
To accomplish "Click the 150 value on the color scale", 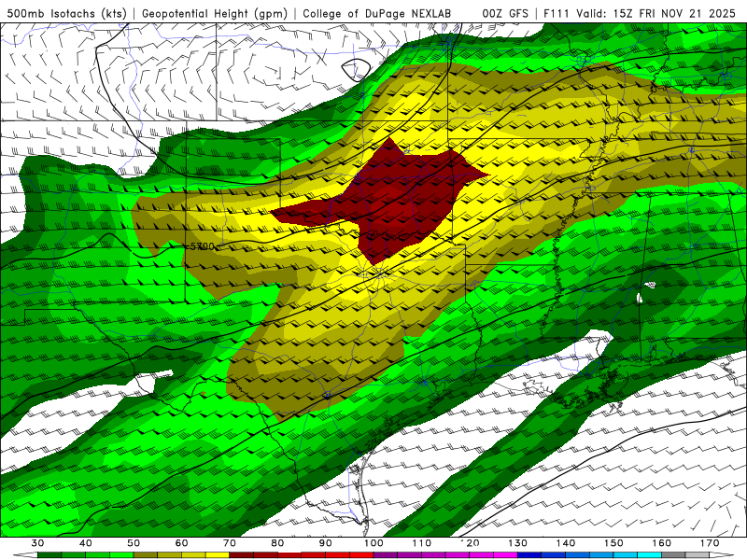I will point(613,543).
